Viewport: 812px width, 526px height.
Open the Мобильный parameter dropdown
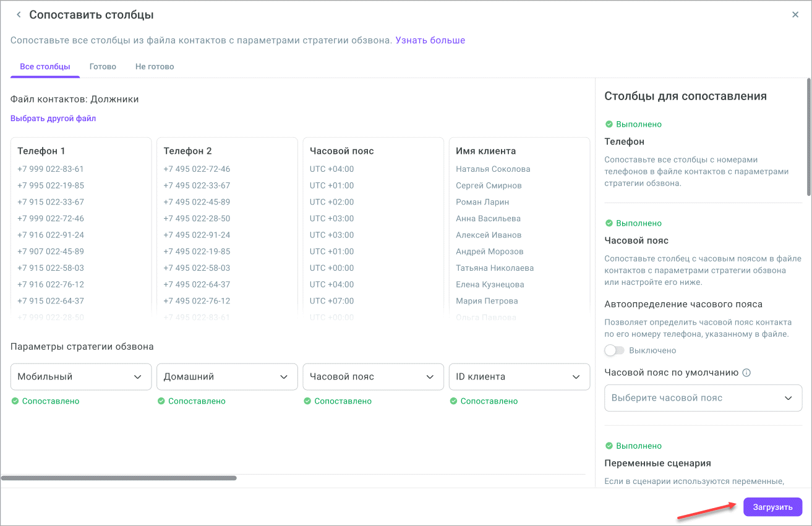(80, 377)
